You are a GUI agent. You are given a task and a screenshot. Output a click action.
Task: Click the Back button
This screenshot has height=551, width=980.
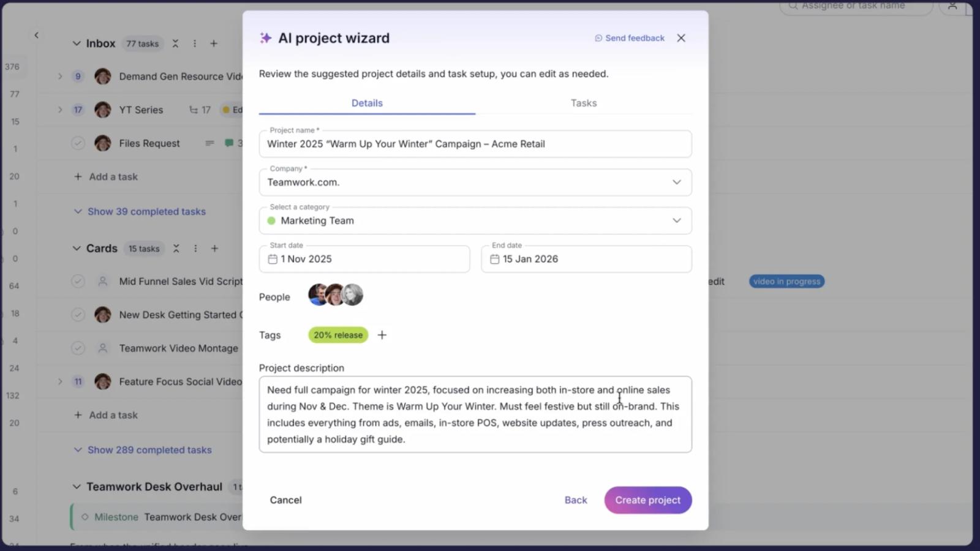point(576,500)
